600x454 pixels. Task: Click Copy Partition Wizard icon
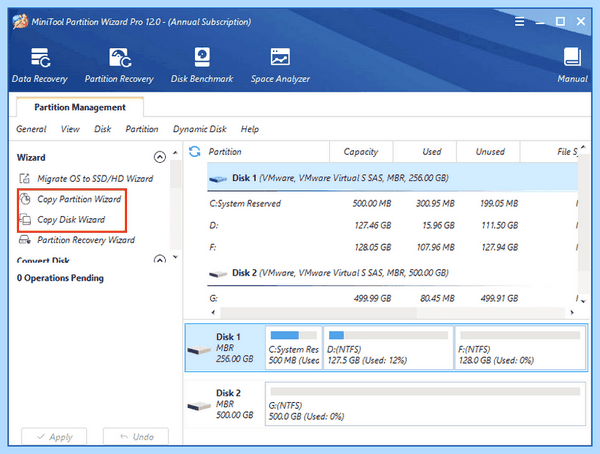[x=25, y=199]
